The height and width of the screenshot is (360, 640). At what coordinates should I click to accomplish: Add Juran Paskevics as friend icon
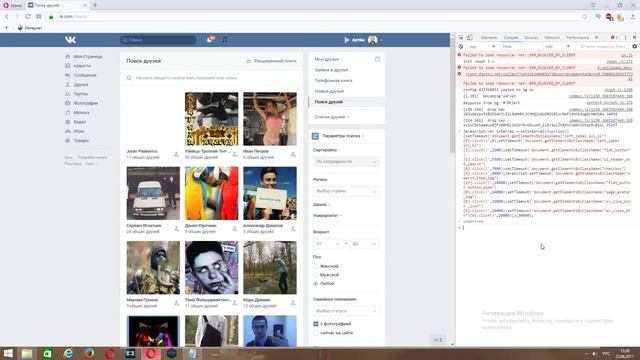176,154
